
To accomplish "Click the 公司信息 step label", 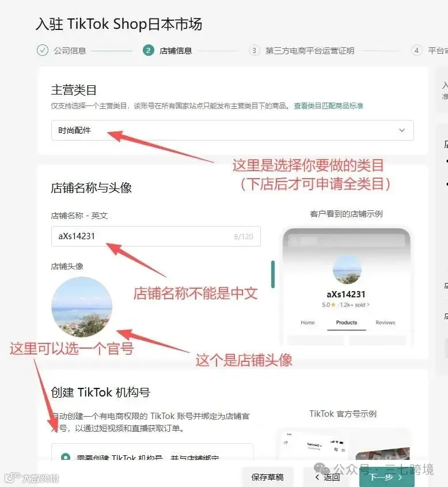I will [70, 51].
